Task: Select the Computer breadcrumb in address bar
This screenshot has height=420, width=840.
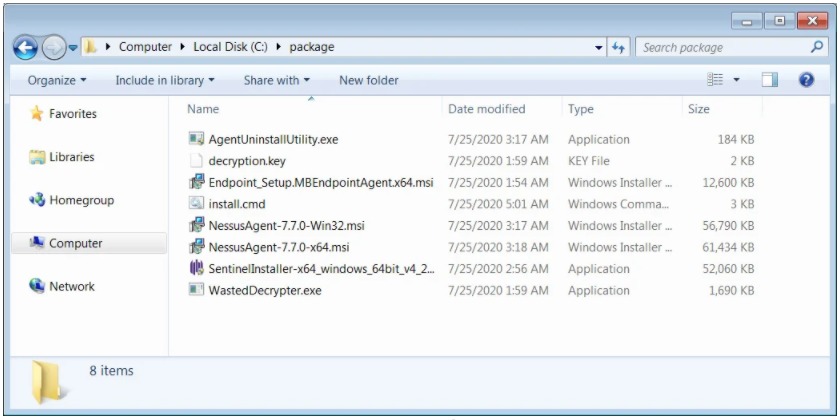Action: [145, 47]
